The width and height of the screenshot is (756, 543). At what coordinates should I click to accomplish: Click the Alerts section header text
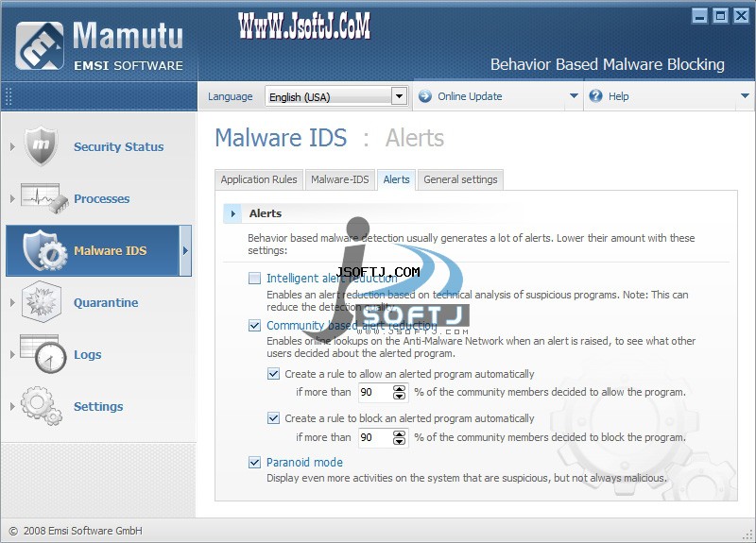(266, 213)
